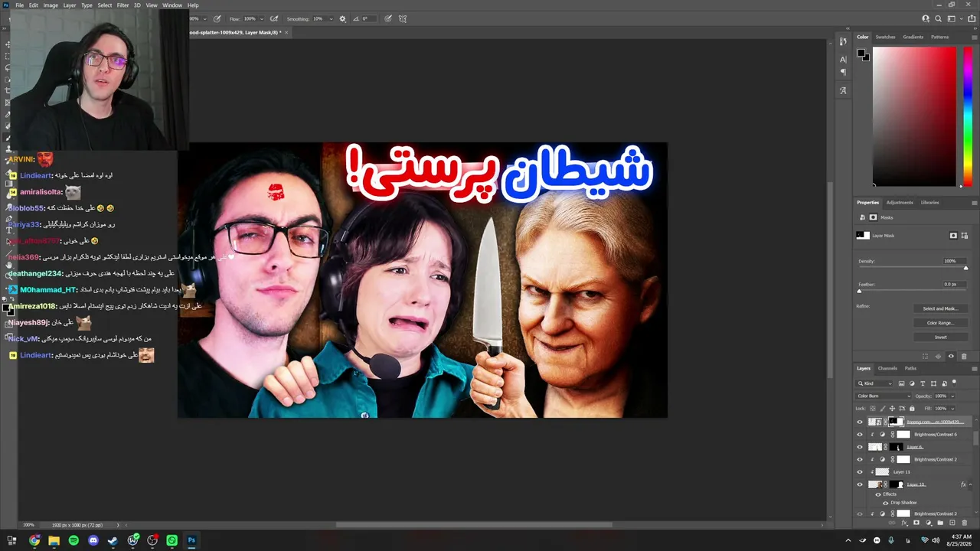The width and height of the screenshot is (980, 551).
Task: Click the vector mask icon in Properties
Action: pyautogui.click(x=964, y=236)
